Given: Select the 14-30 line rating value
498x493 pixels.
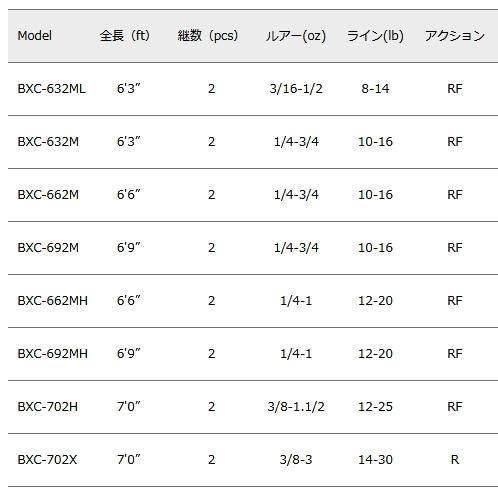Looking at the screenshot, I should pos(375,460).
